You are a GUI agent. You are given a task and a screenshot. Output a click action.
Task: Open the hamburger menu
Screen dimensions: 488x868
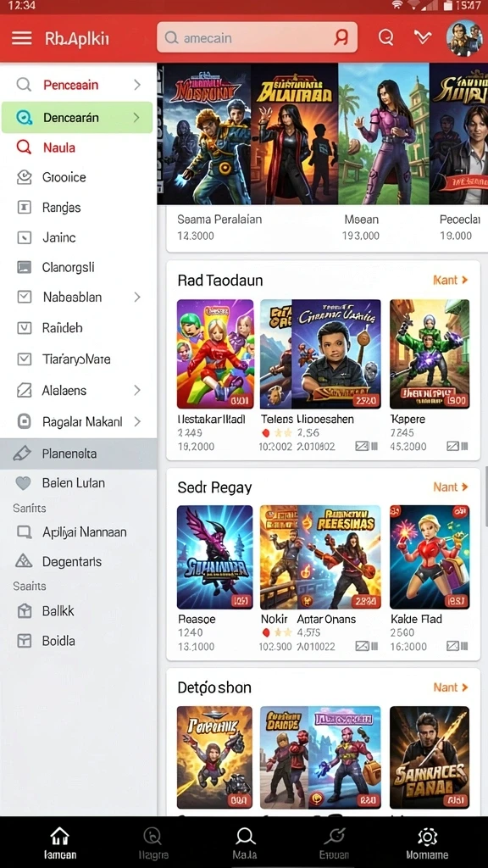(21, 38)
